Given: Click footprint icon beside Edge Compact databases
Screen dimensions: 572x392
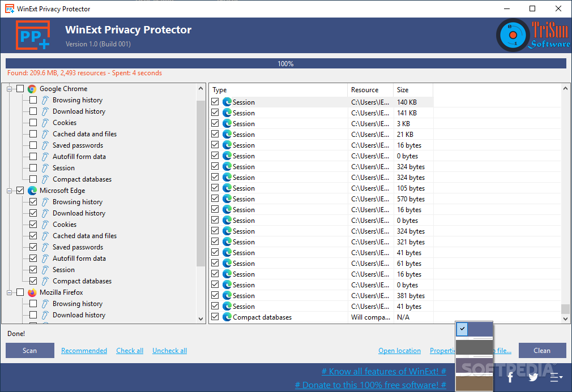Looking at the screenshot, I should click(x=45, y=281).
